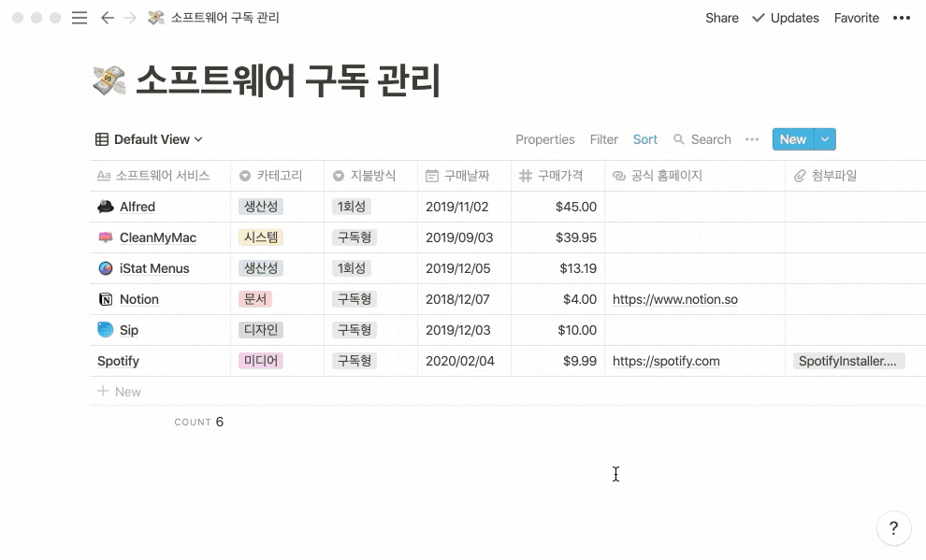This screenshot has width=926, height=560.
Task: Open the New button dropdown arrow
Action: (825, 139)
